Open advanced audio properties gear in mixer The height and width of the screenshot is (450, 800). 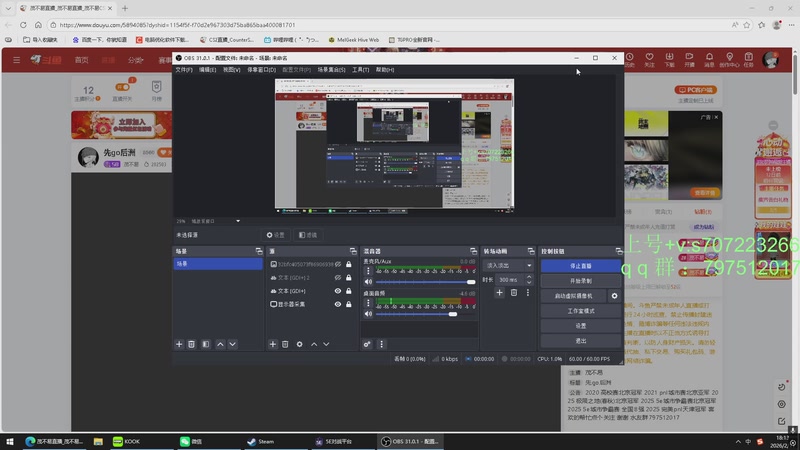pos(367,344)
